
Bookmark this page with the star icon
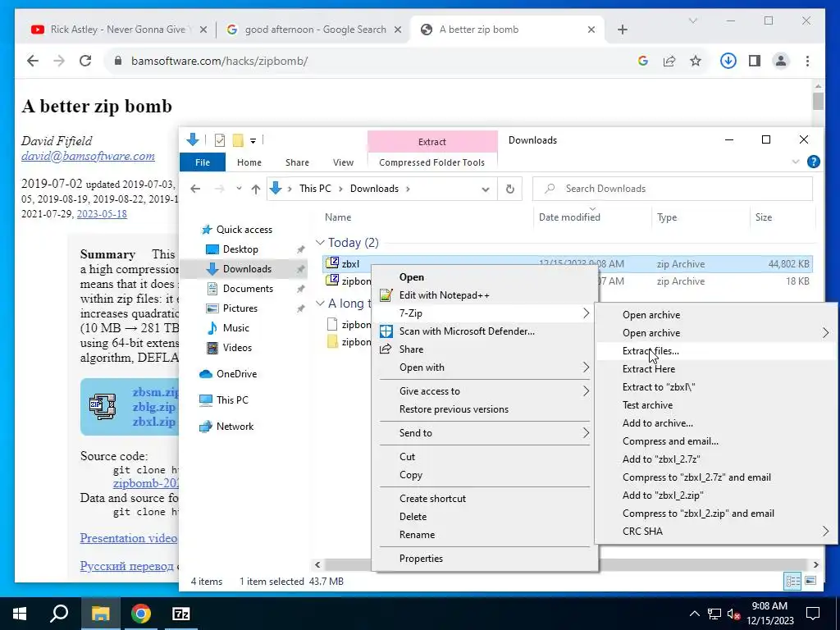coord(696,61)
